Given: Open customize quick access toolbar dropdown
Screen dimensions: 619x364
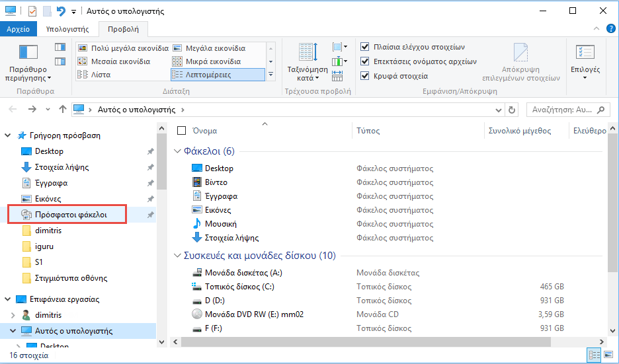Looking at the screenshot, I should (73, 12).
